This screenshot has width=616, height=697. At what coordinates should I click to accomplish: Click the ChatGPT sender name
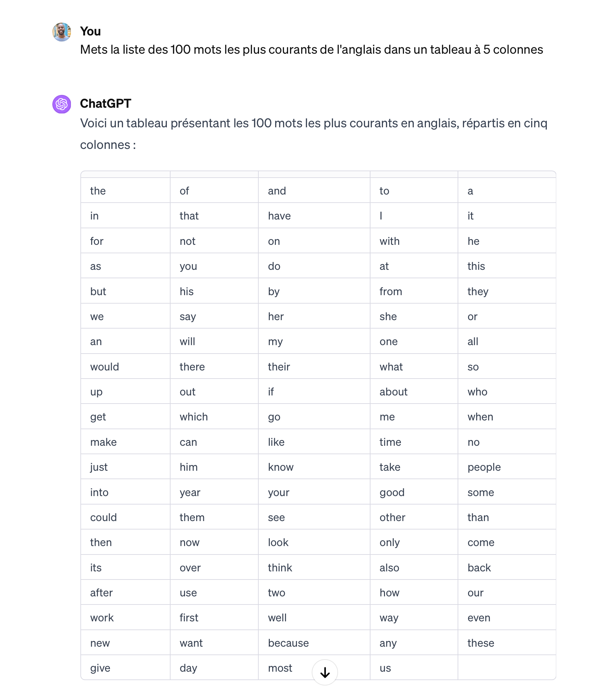pyautogui.click(x=105, y=103)
